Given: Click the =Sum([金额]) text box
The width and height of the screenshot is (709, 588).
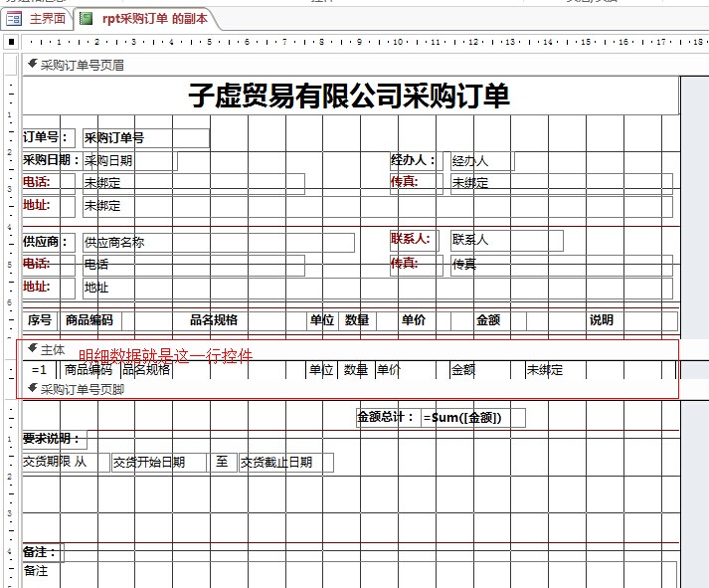Looking at the screenshot, I should pos(473,418).
